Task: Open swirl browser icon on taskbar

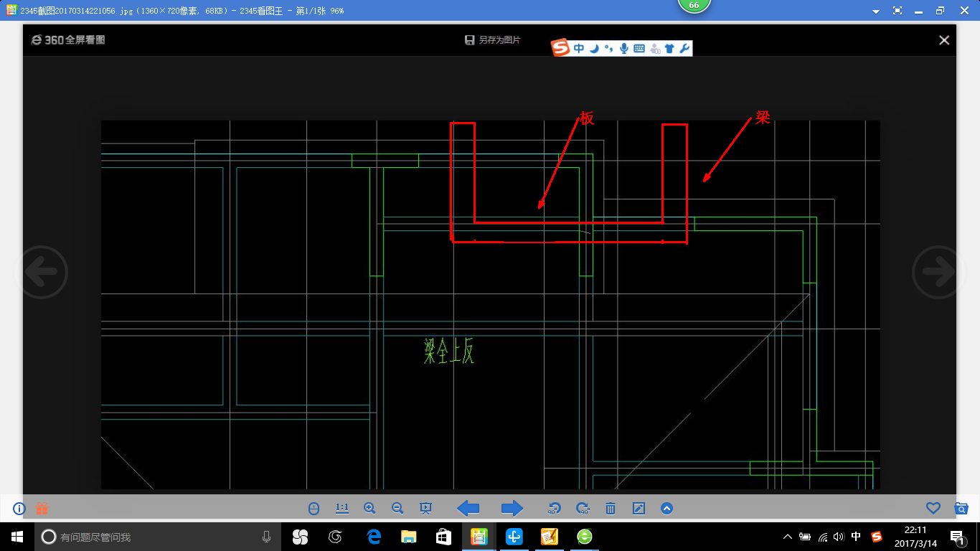Action: click(x=335, y=537)
